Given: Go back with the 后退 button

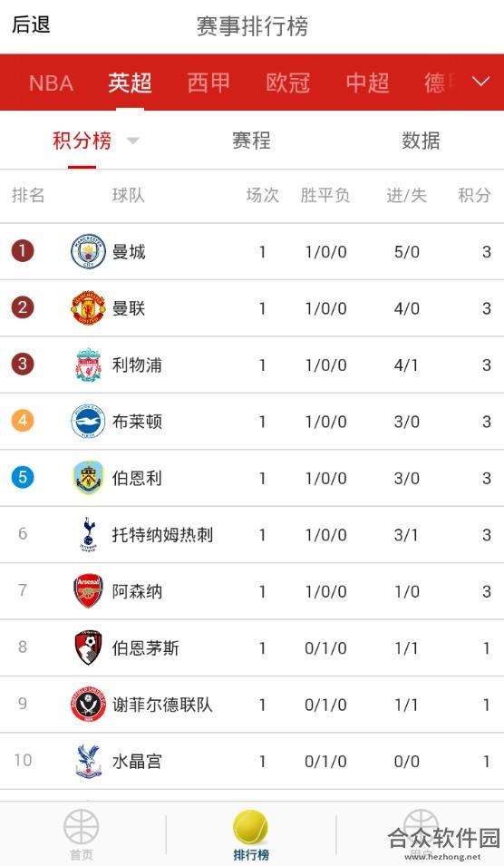Looking at the screenshot, I should point(31,24).
